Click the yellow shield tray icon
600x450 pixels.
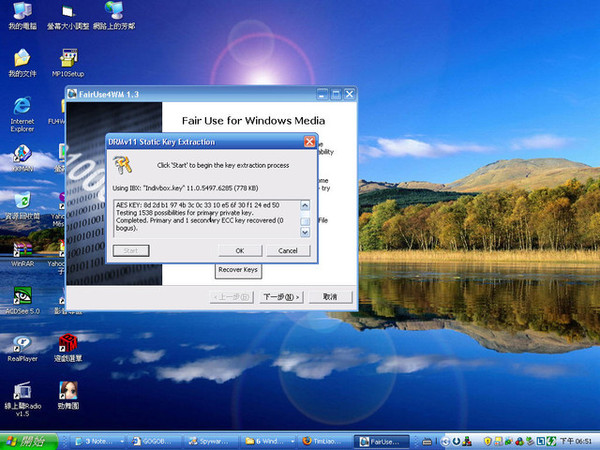487,441
